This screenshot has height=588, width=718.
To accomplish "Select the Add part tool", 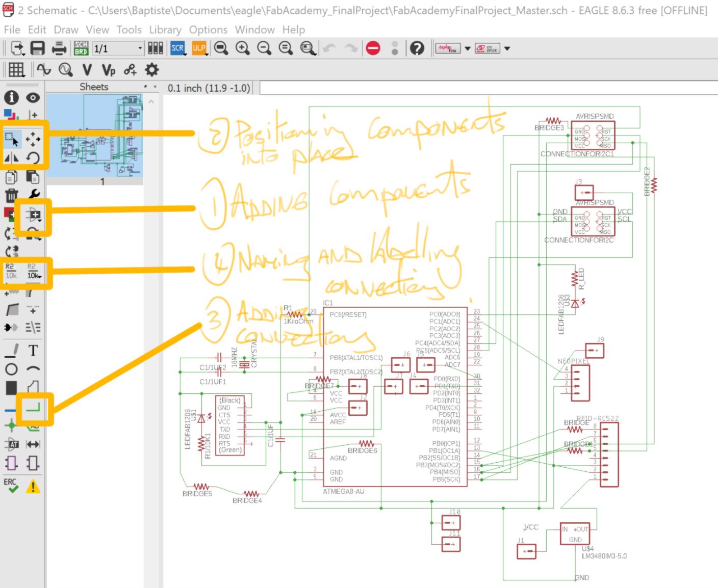I will [34, 215].
